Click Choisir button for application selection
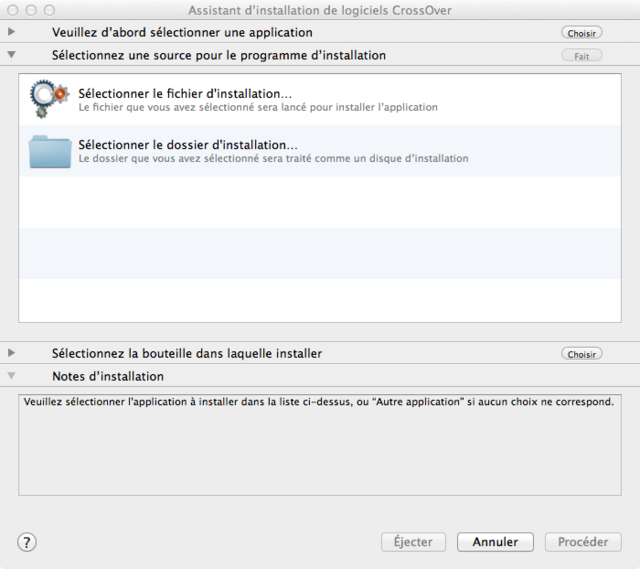Viewport: 640px width, 569px height. click(582, 33)
